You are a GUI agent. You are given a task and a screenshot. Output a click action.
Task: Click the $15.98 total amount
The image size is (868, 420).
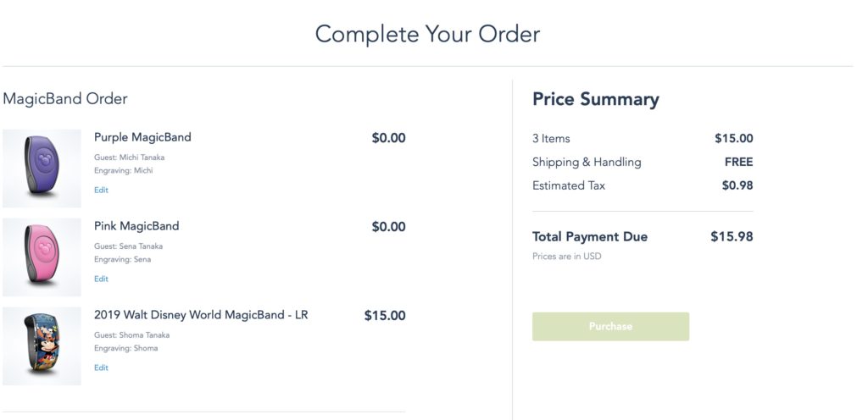tap(732, 237)
